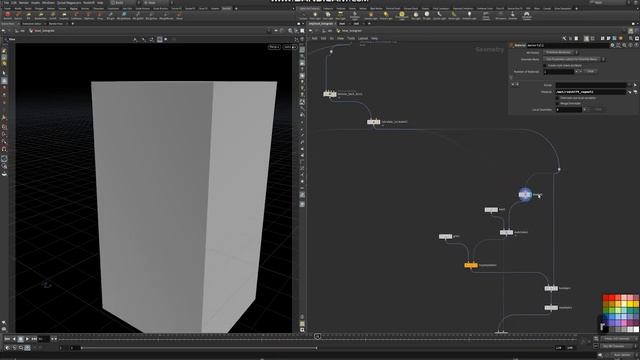Pick the red swatch in color palette
640x360 pixels.
click(x=606, y=298)
